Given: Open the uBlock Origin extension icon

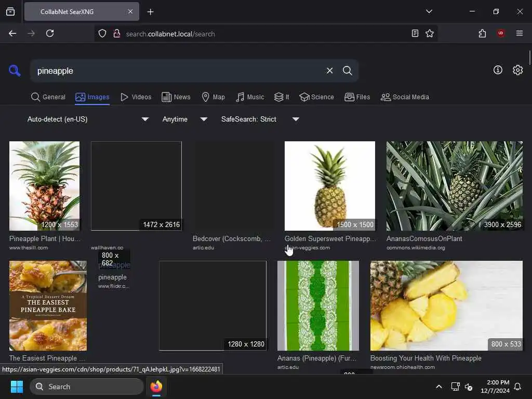Looking at the screenshot, I should coord(501,33).
